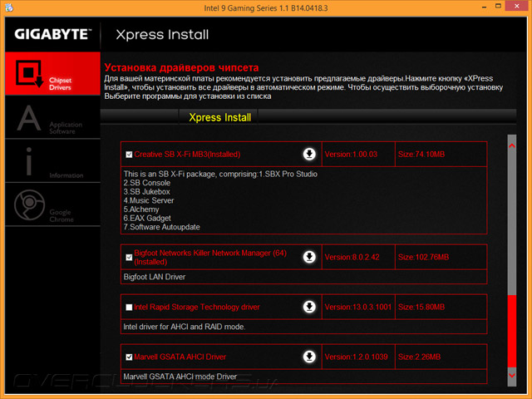Viewport: 532px width, 399px height.
Task: Click Intel driver for AHCI and RAID mode text
Action: (x=185, y=327)
